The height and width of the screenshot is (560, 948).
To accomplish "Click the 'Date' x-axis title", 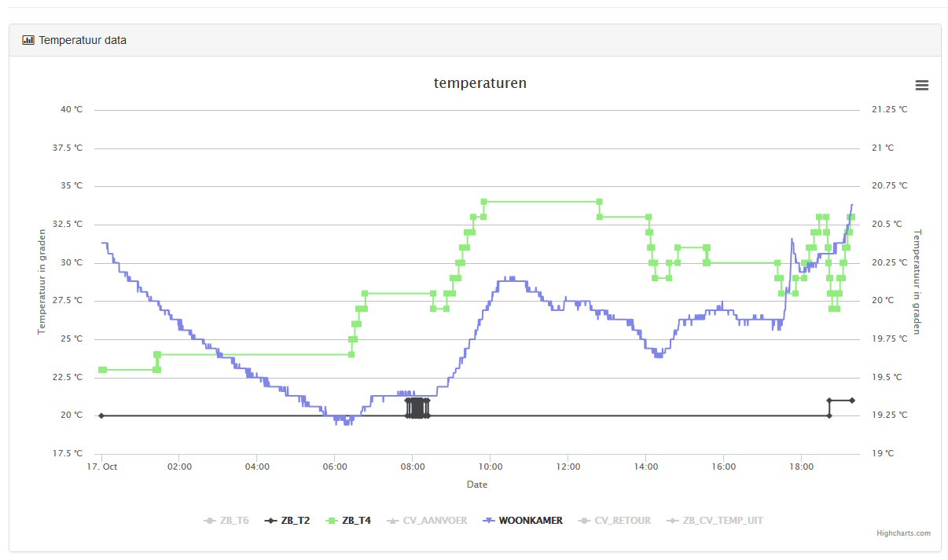I will pyautogui.click(x=477, y=485).
